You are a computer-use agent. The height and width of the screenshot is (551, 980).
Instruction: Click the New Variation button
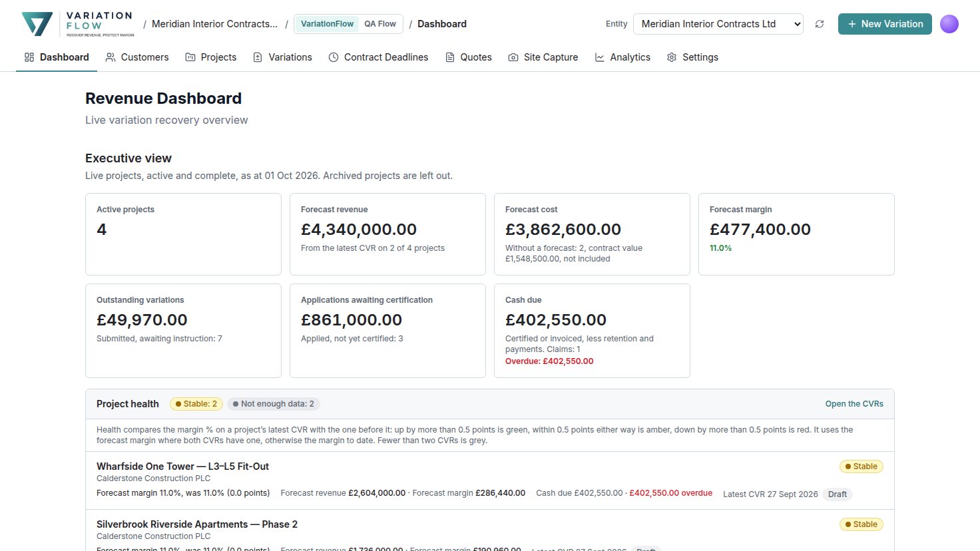[x=885, y=24]
